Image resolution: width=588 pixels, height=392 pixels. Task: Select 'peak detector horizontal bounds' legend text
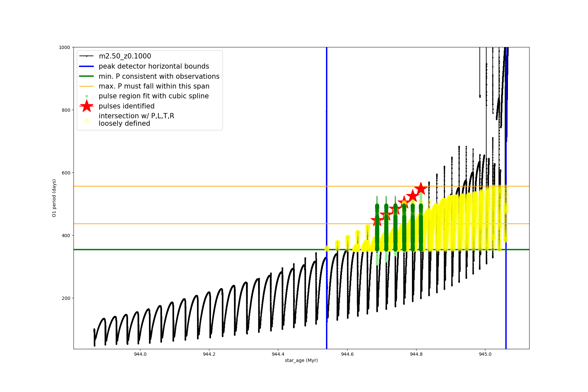[154, 66]
